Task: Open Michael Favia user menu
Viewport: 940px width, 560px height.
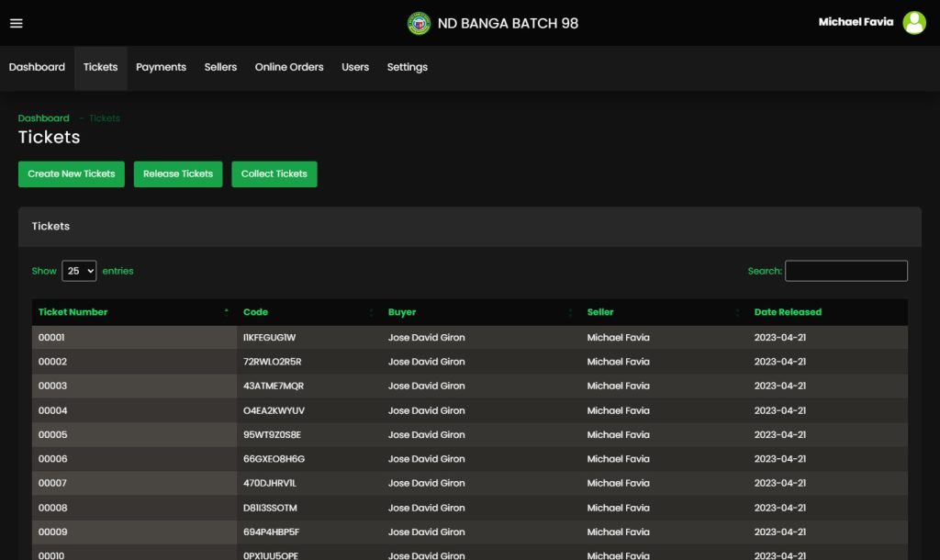Action: (856, 22)
